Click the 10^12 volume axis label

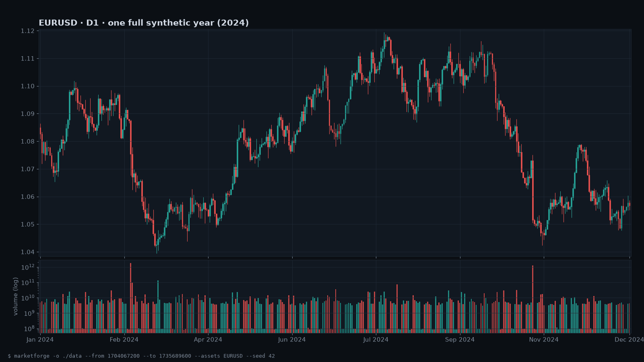pyautogui.click(x=28, y=267)
